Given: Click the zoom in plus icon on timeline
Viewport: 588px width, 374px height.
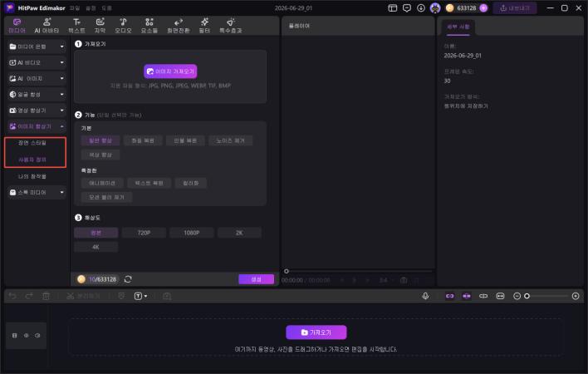Looking at the screenshot, I should [x=576, y=296].
